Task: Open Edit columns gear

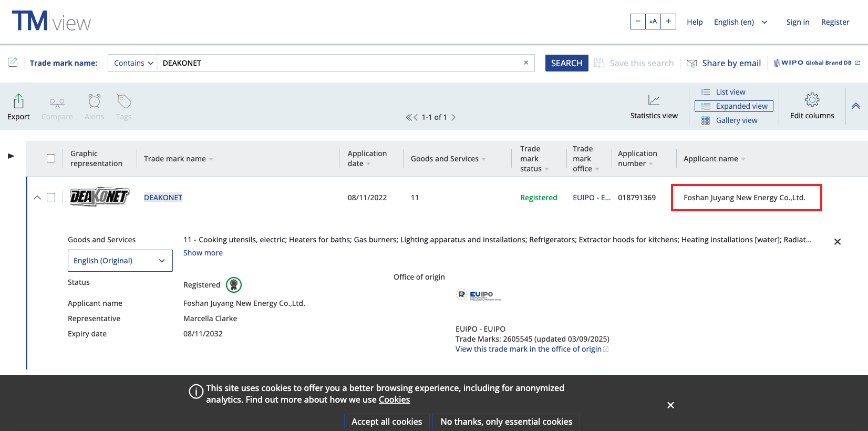Action: 812,99
